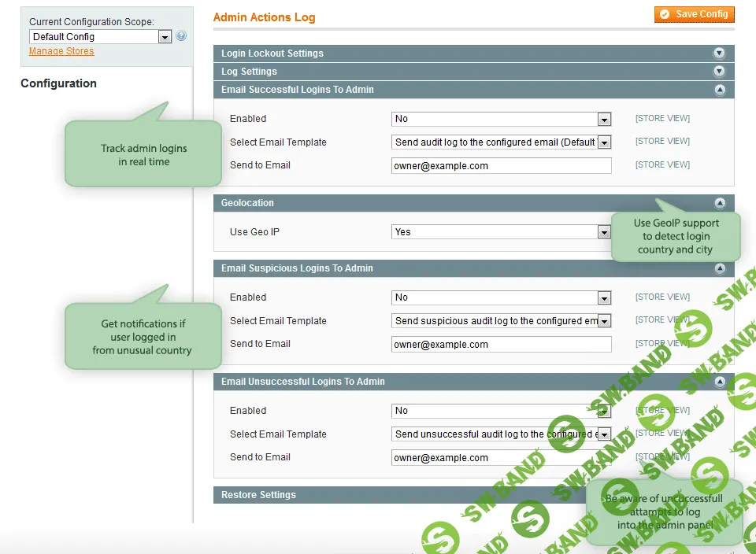Collapse the Geolocation section arrow icon

719,203
